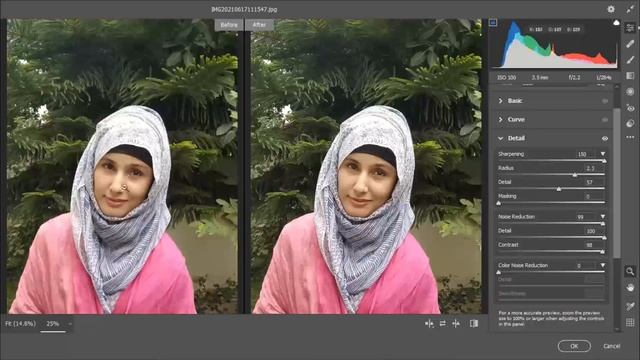Collapse the Detail panel
Viewport: 640px width, 360px height.
tap(500, 138)
